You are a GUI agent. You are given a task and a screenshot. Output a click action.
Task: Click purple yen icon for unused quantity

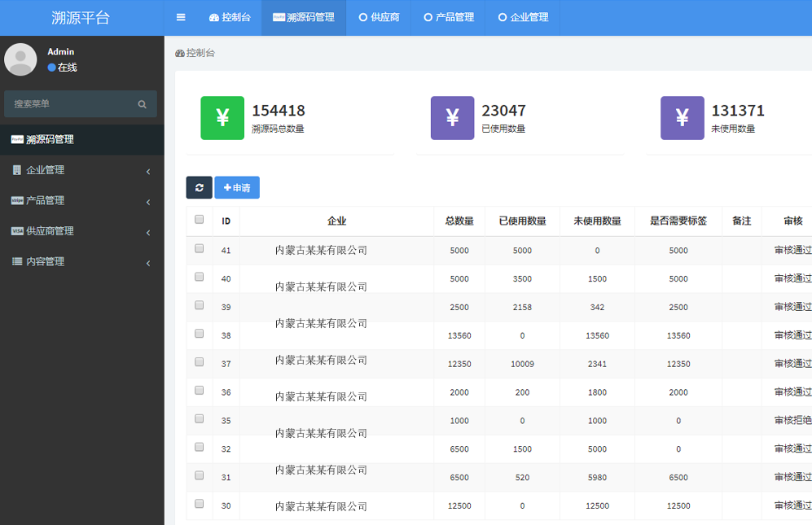[x=682, y=118]
